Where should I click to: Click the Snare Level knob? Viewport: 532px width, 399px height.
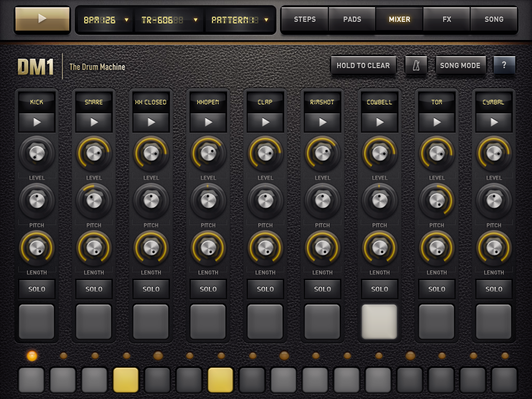pos(94,153)
